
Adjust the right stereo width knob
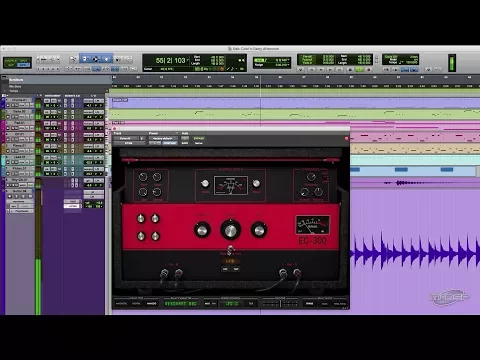[256, 183]
